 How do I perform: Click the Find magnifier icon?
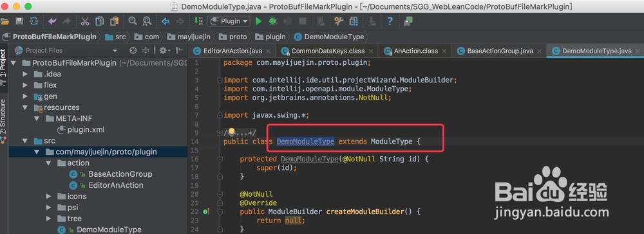coord(133,21)
